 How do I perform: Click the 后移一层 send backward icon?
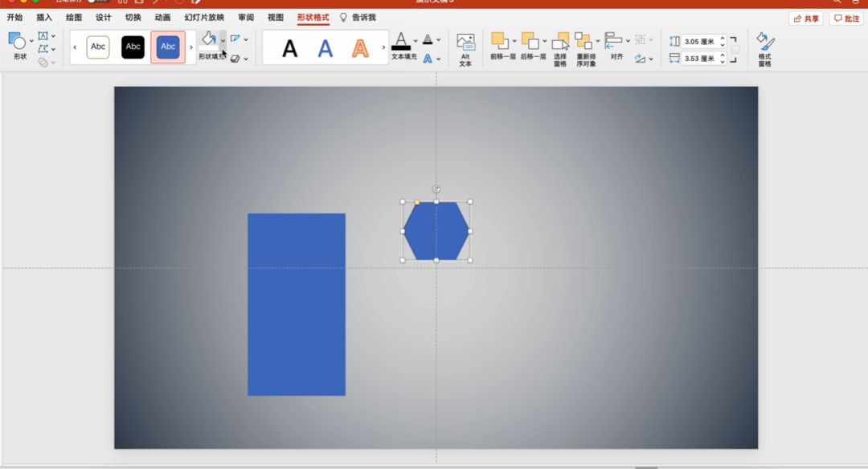(x=530, y=40)
